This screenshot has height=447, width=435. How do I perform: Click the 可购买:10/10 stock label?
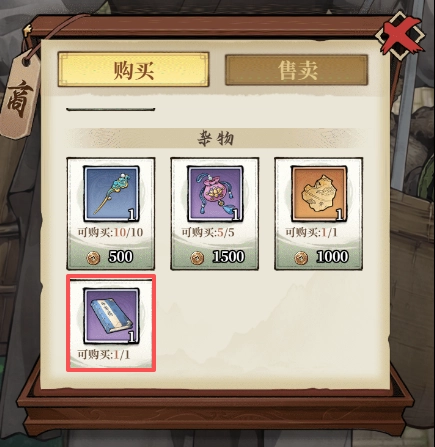[110, 232]
